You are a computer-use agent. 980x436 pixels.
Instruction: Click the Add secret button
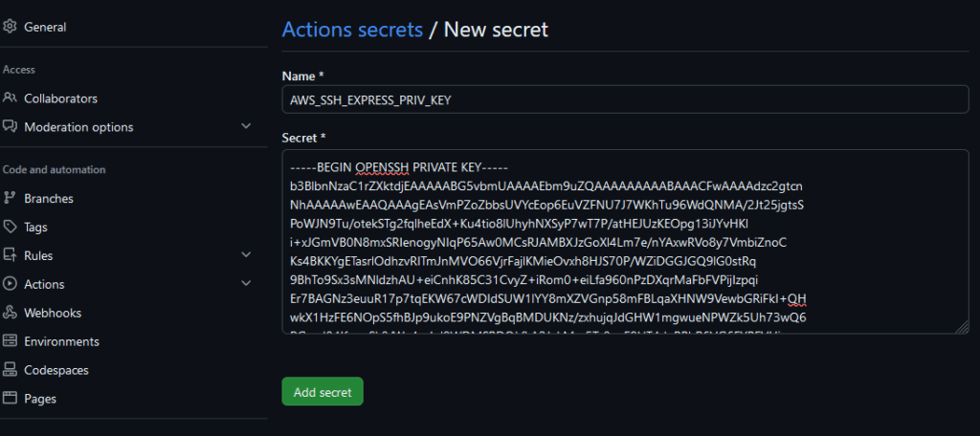323,392
